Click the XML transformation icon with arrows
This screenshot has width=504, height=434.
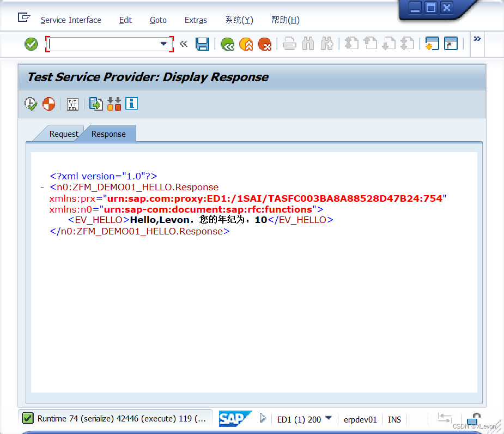point(114,104)
